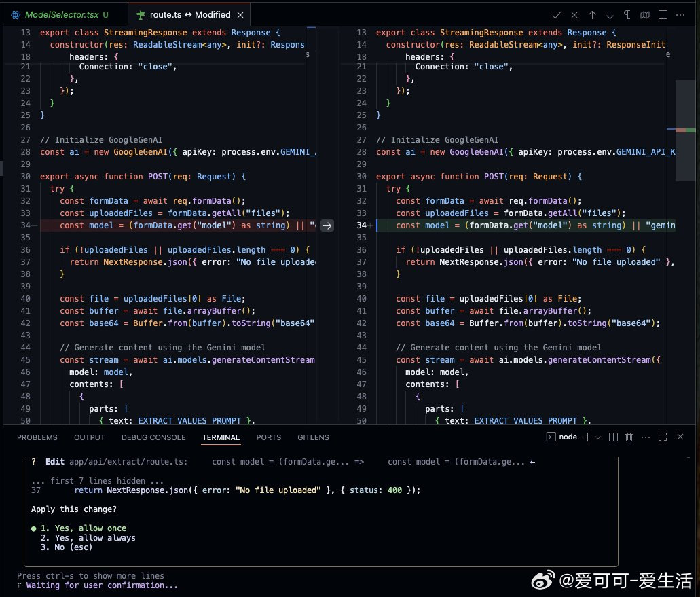Choose 'Yes, allow once' option

[84, 528]
